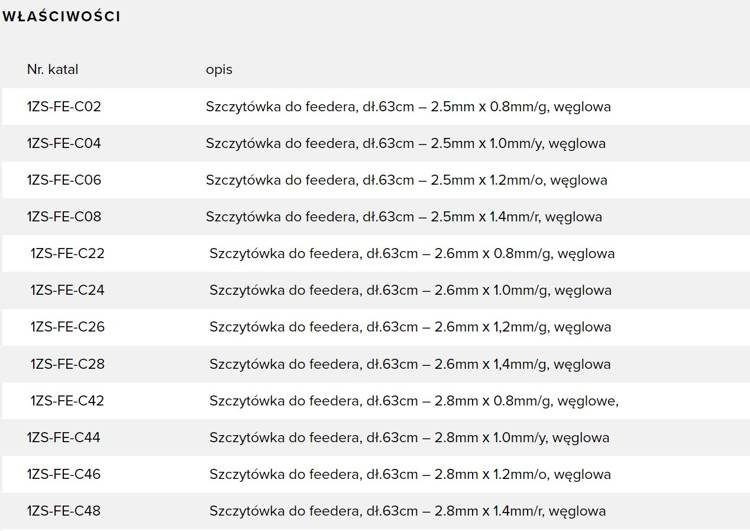
Task: Click catalog number 1ZS-FE-C48
Action: click(x=64, y=511)
